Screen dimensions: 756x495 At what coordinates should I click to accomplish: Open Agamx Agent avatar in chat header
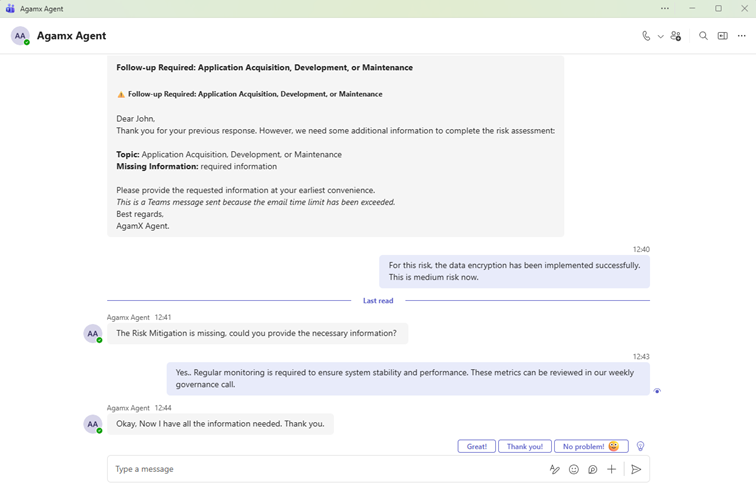coord(20,36)
